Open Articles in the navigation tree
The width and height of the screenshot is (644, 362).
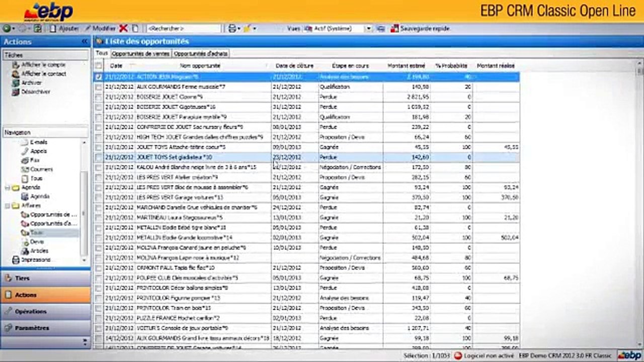tap(39, 251)
